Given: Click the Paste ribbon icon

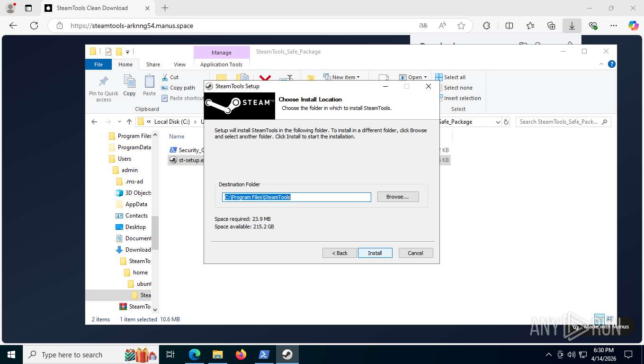Looking at the screenshot, I should (x=149, y=85).
